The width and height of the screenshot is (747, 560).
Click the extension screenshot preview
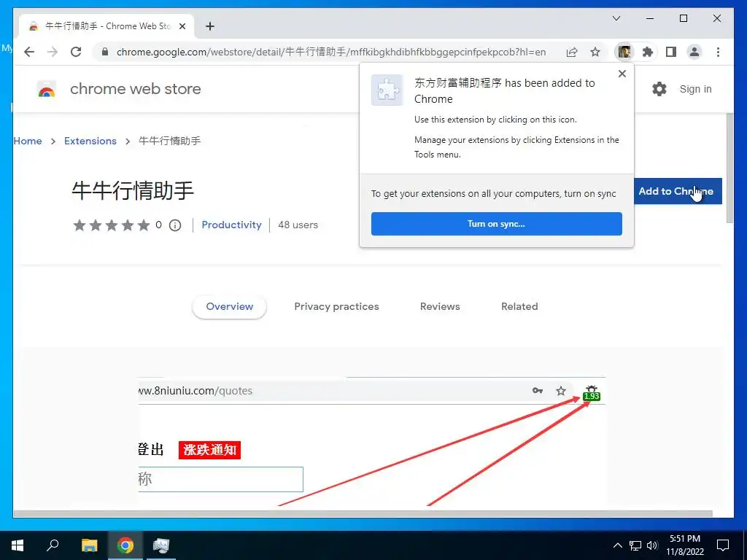pyautogui.click(x=371, y=441)
